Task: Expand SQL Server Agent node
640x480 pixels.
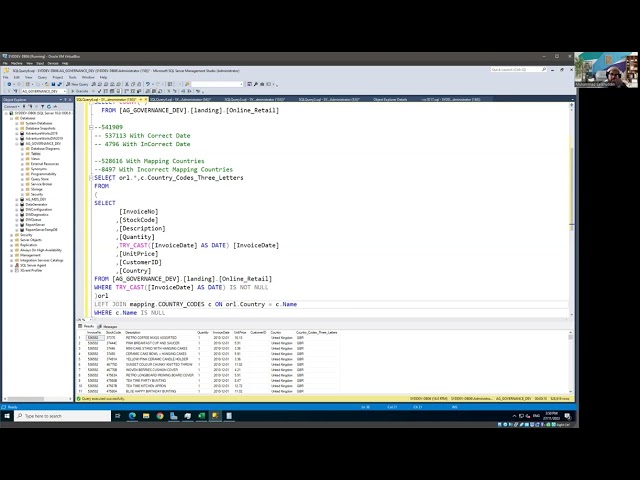Action: tap(12, 265)
